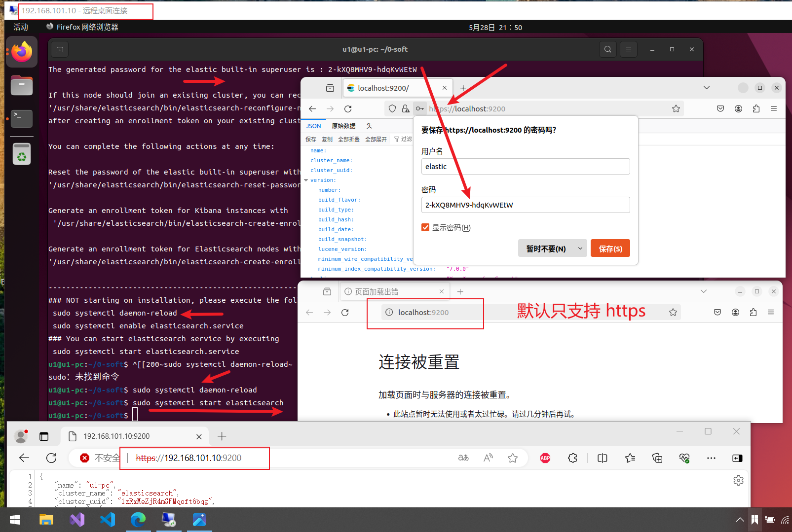The image size is (792, 532).
Task: Click the Edge address bar URL
Action: [189, 458]
